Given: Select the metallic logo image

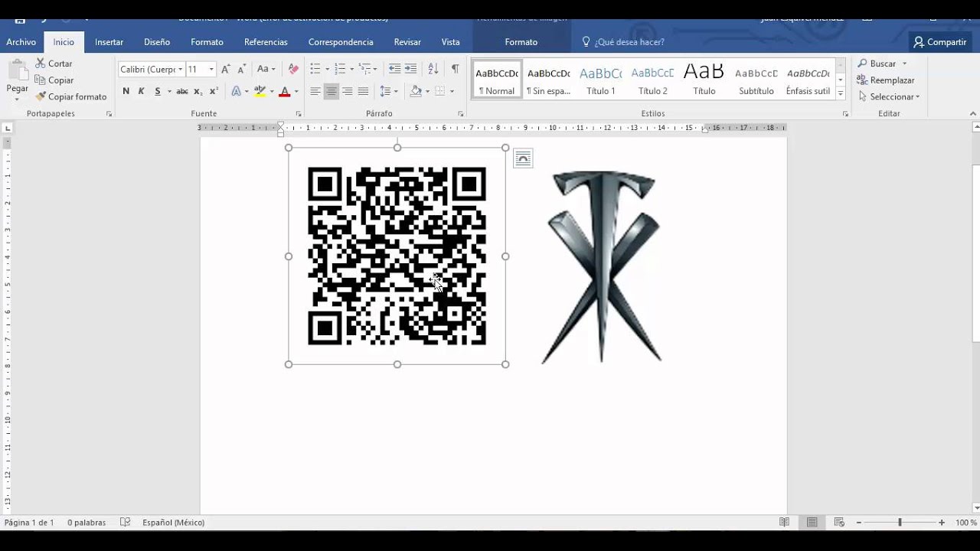Looking at the screenshot, I should click(603, 266).
